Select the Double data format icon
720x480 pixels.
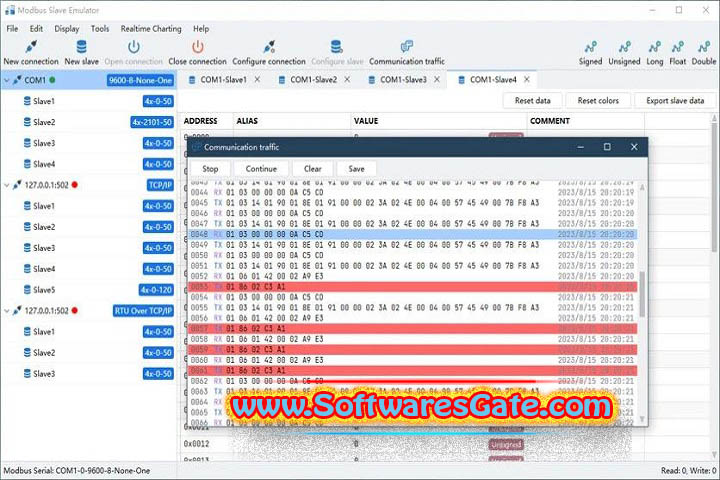coord(703,47)
